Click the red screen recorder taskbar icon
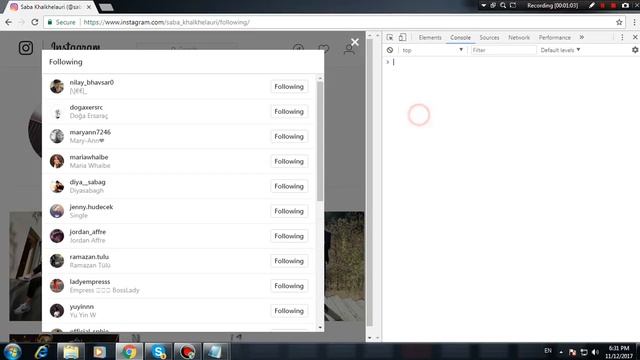 pyautogui.click(x=188, y=351)
